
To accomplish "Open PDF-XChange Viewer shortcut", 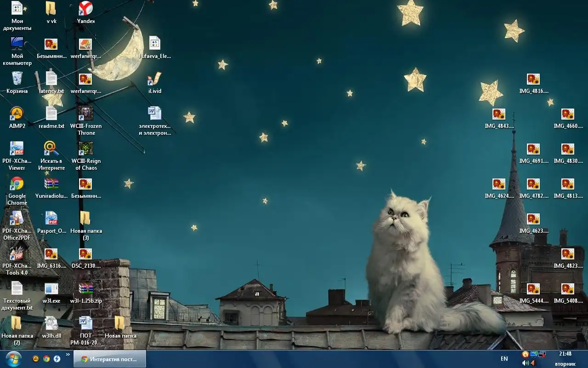I will [17, 149].
